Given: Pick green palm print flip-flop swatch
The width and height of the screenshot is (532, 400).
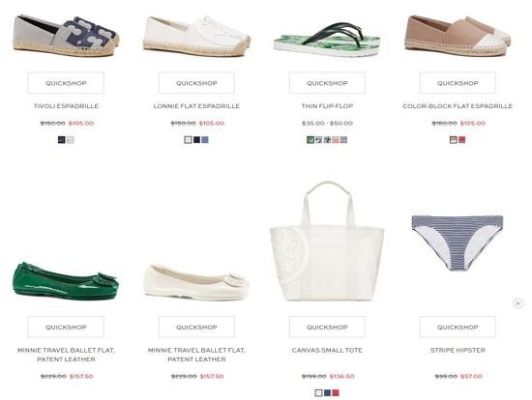Looking at the screenshot, I should (x=310, y=140).
